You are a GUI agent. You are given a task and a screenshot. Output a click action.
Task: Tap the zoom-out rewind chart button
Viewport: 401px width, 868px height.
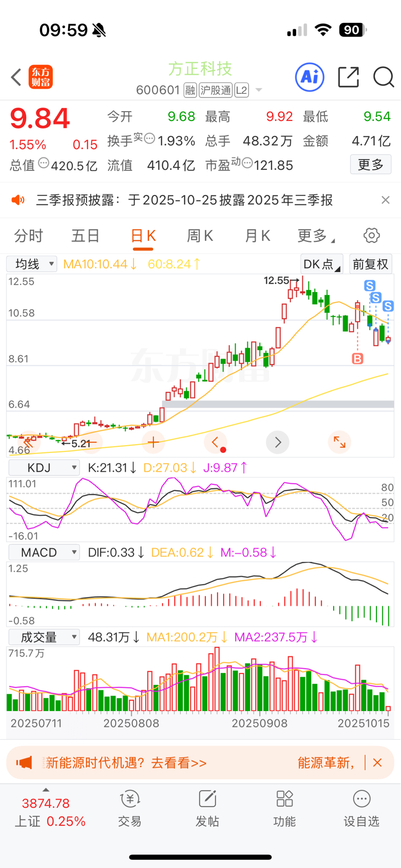click(29, 443)
